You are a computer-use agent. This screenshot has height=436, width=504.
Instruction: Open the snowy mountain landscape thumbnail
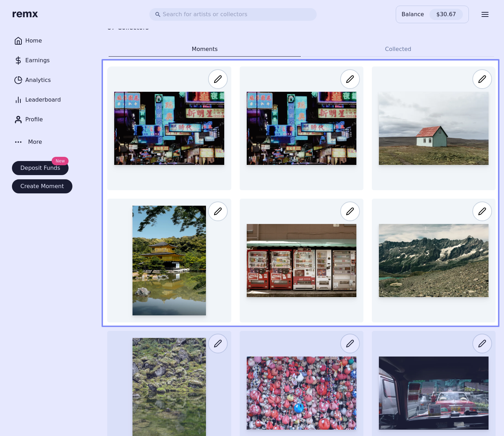click(x=433, y=261)
